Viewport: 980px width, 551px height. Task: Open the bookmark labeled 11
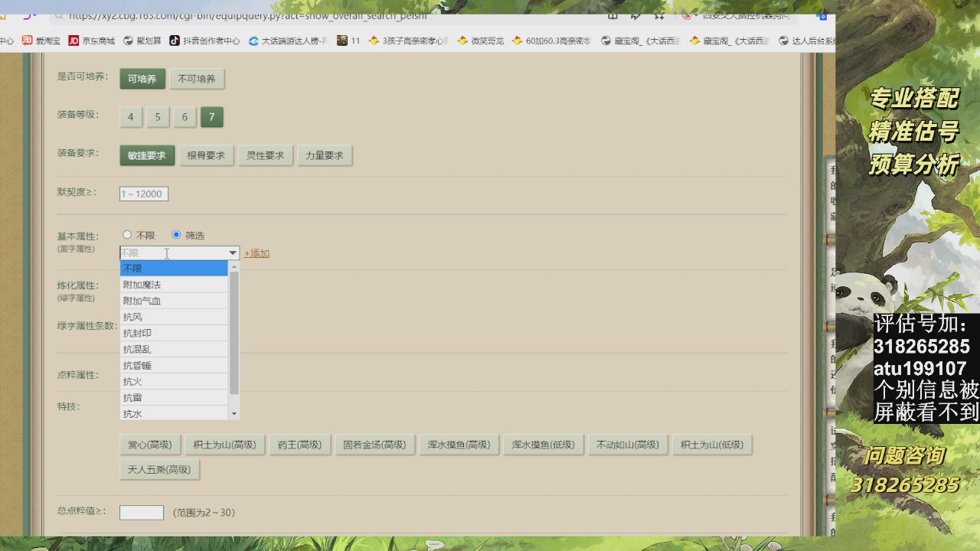342,41
